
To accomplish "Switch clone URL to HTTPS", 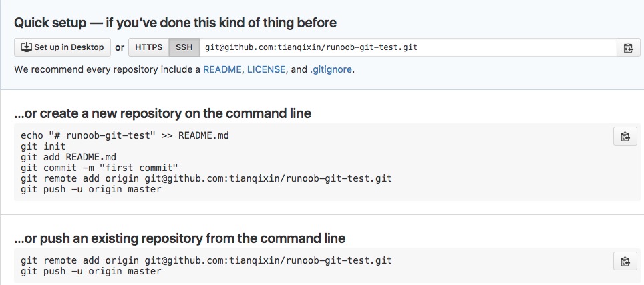I will [x=149, y=47].
